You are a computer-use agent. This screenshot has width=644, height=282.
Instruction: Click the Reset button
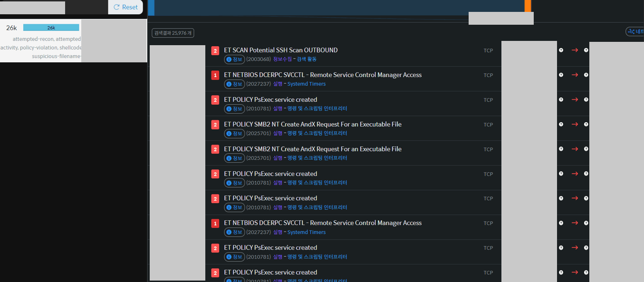(x=125, y=7)
